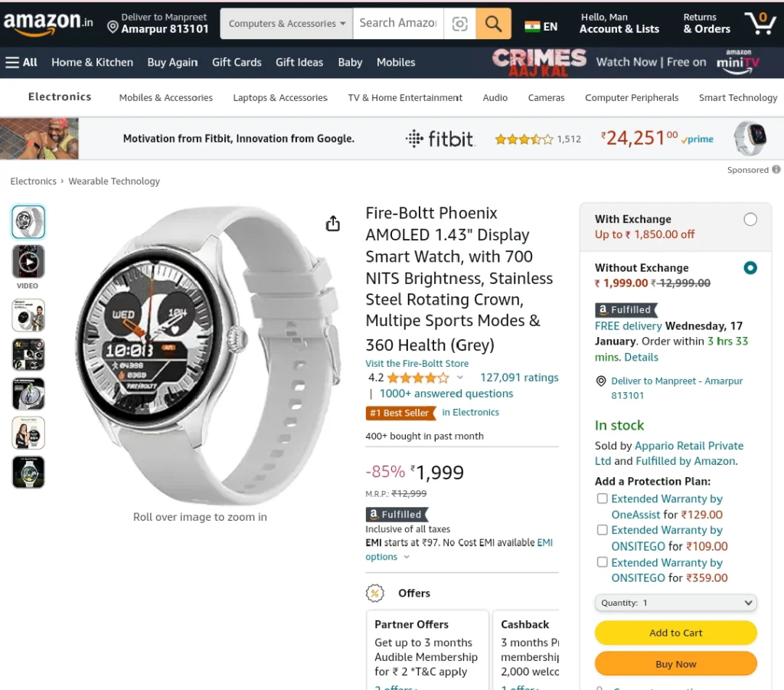Click the share icon above product image

tap(333, 224)
